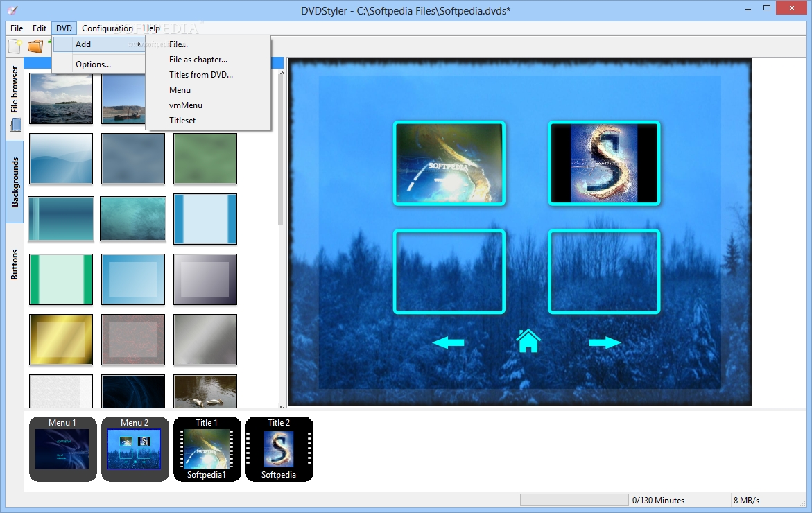Switch to the Backgrounds side tab

pyautogui.click(x=15, y=182)
